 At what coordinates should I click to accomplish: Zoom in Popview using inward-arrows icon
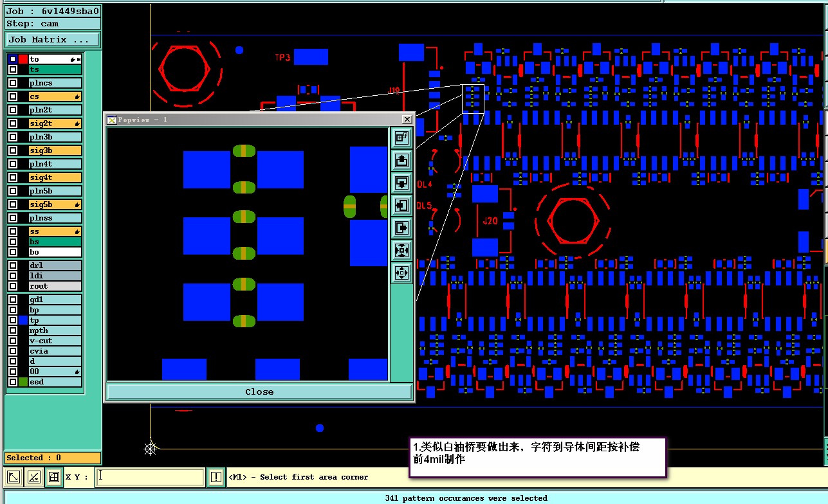401,250
